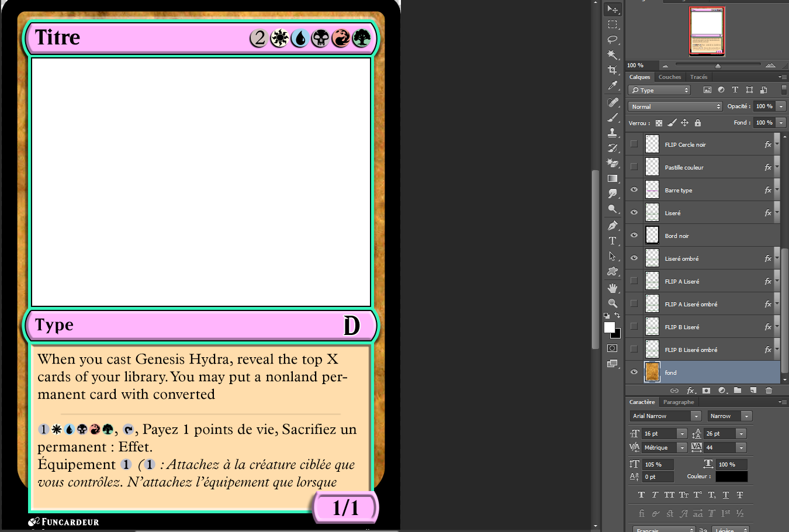Delete the selected layer with trash icon
This screenshot has height=532, width=789.
[769, 391]
